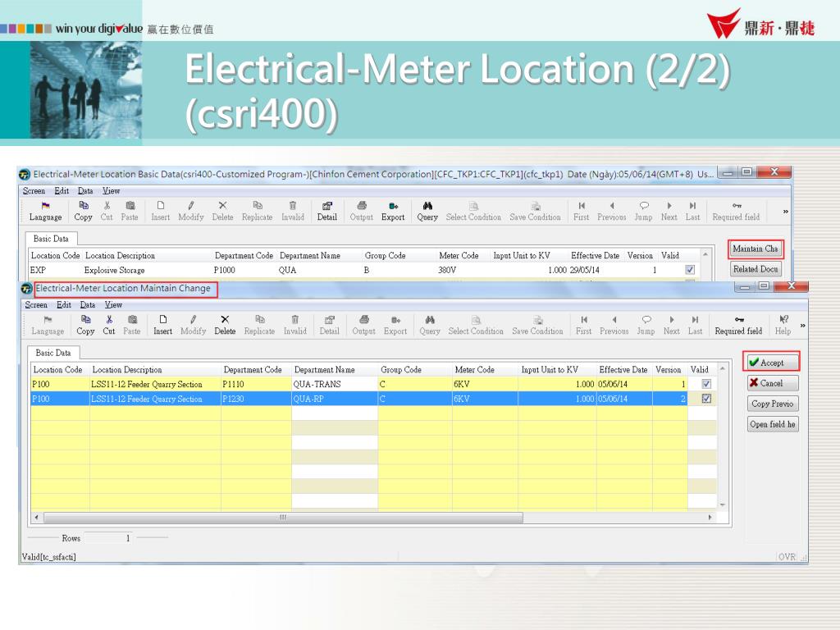Click Open field he button
This screenshot has height=630, width=840.
tap(772, 424)
